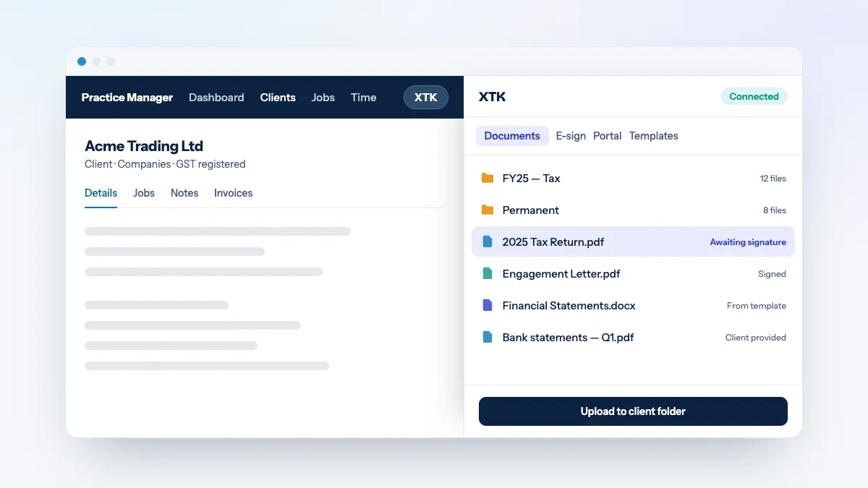Select Engagement Letter.pdf file name
Screen dimensions: 868x488
point(561,273)
